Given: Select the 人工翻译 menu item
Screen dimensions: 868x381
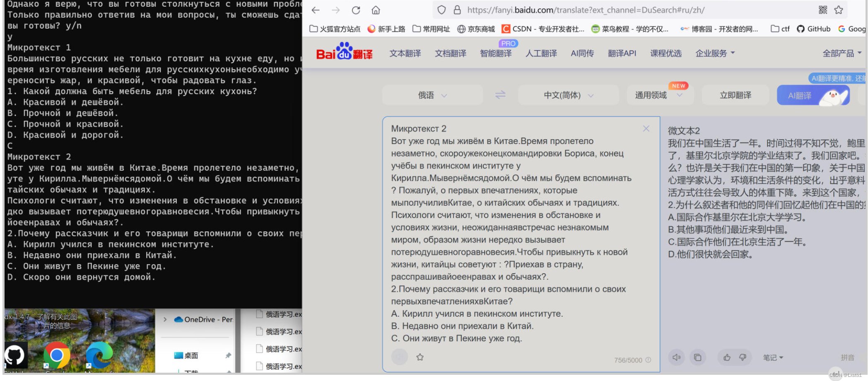Looking at the screenshot, I should (541, 53).
